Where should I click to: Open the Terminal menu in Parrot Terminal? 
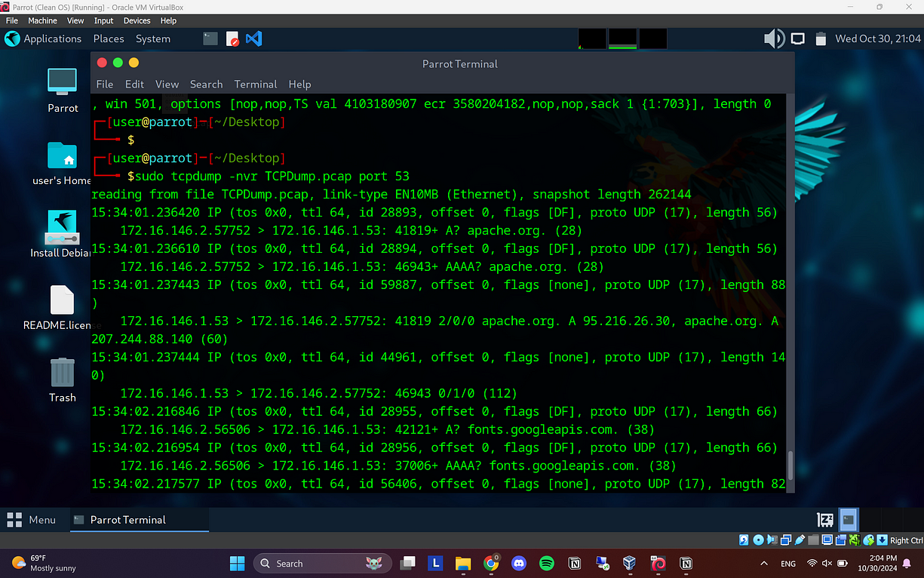[255, 84]
